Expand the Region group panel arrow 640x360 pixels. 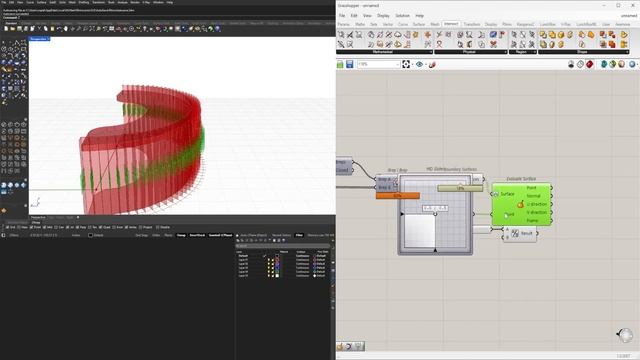[535, 52]
